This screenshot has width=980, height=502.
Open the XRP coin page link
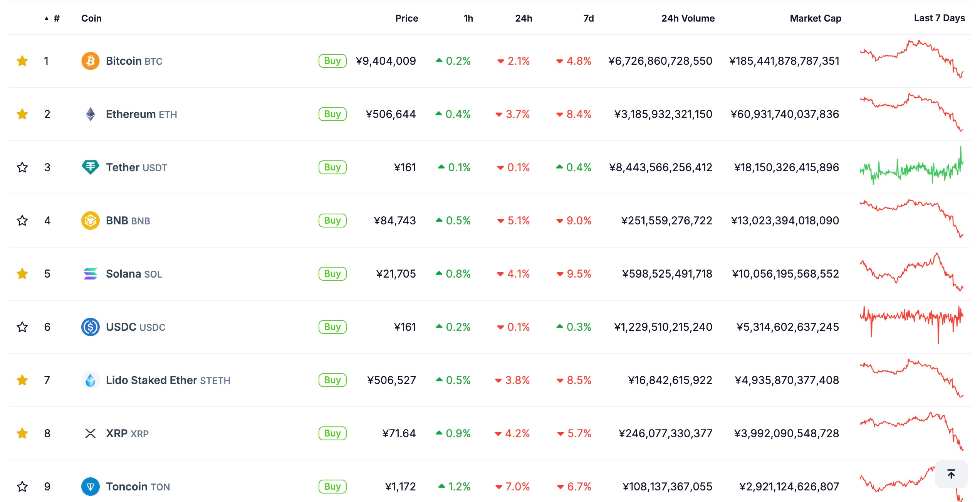tap(127, 433)
